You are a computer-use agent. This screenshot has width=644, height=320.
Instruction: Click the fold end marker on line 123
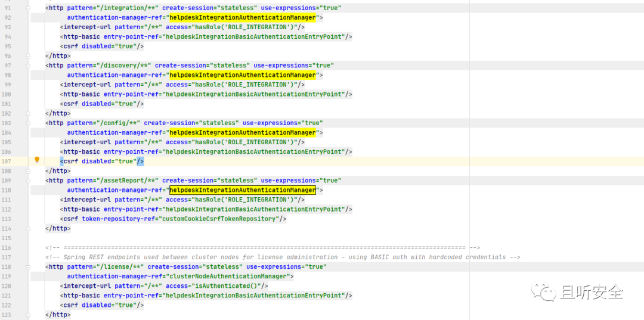28,315
